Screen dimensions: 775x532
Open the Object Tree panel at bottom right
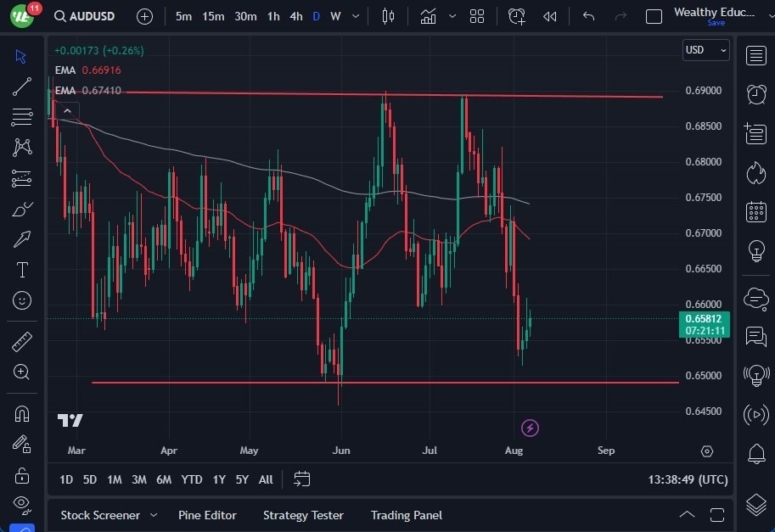[x=756, y=504]
